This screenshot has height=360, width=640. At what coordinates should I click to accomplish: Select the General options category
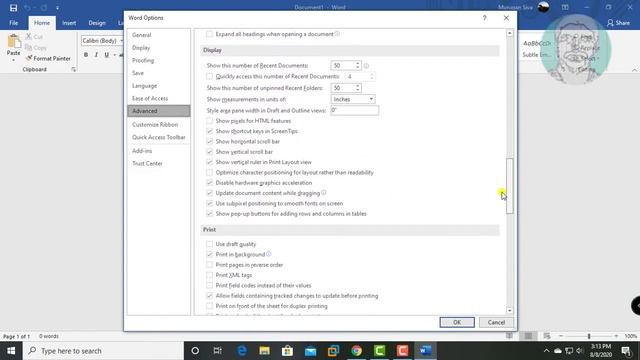(x=159, y=35)
